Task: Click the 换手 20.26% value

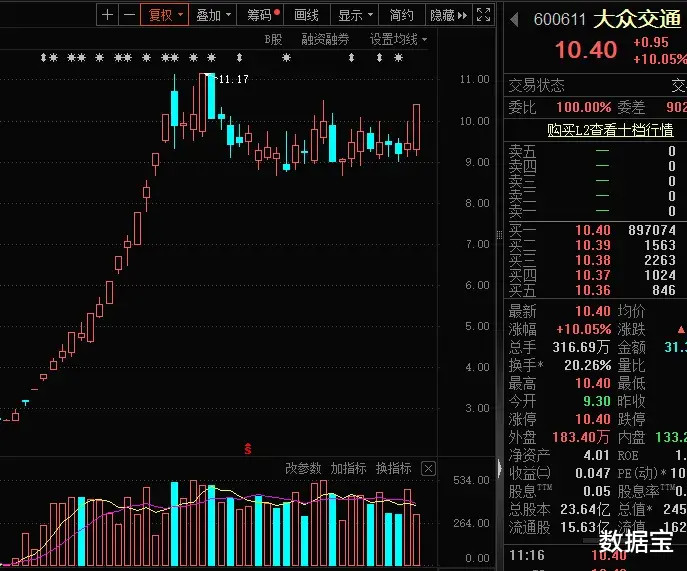Action: 588,365
